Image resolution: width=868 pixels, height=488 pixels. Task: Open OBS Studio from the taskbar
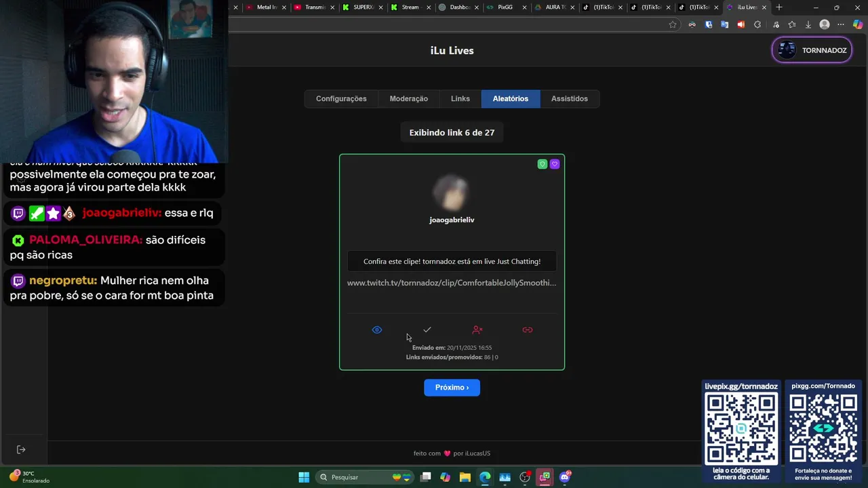[x=525, y=477]
